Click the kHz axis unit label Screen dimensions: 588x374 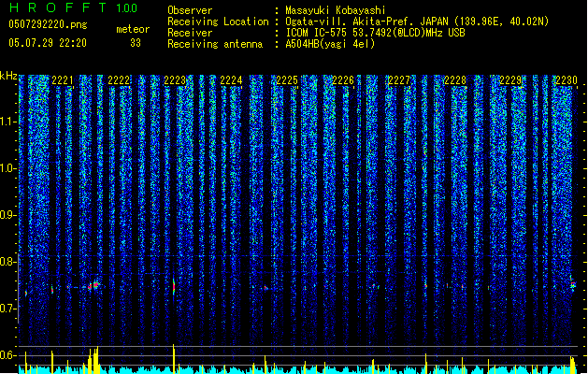8,76
